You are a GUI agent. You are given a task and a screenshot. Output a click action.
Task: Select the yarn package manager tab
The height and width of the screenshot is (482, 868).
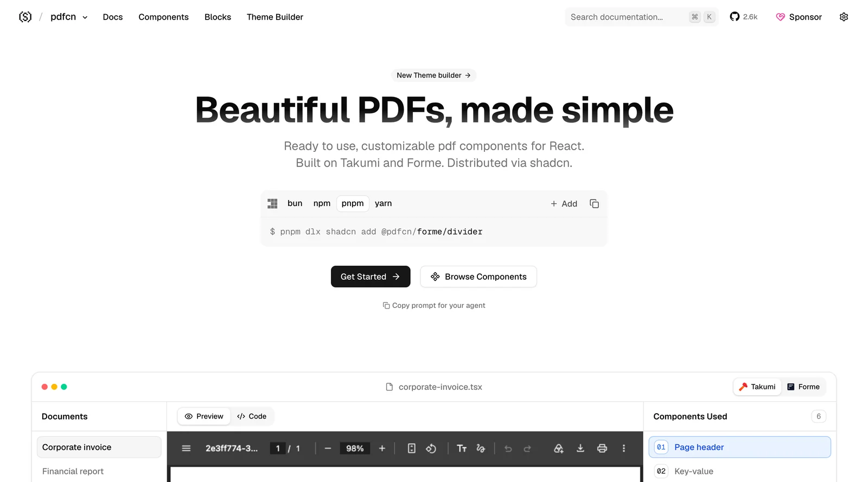pos(383,203)
